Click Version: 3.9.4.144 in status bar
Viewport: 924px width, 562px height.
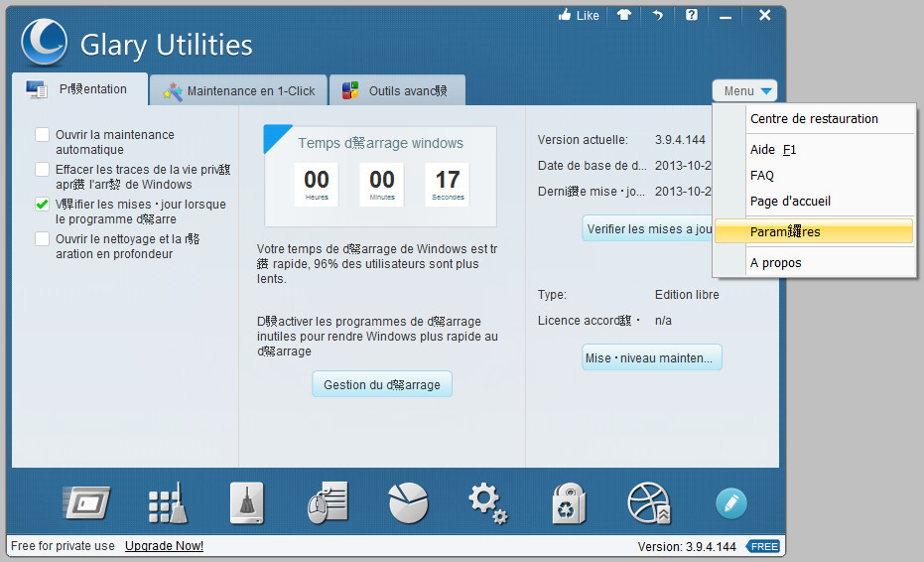687,547
